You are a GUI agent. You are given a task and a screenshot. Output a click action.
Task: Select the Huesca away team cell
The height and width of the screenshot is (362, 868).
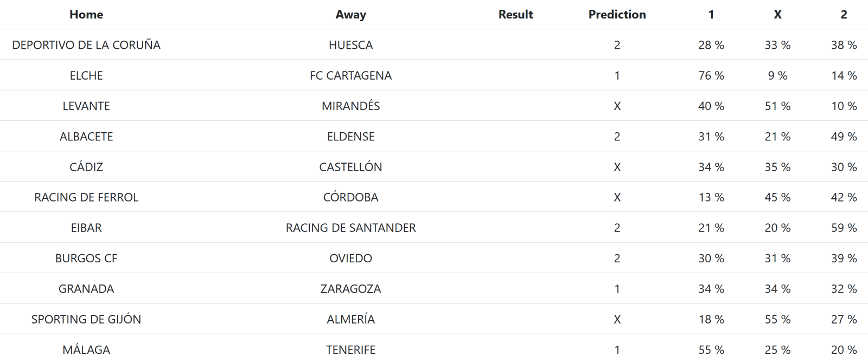(x=350, y=45)
